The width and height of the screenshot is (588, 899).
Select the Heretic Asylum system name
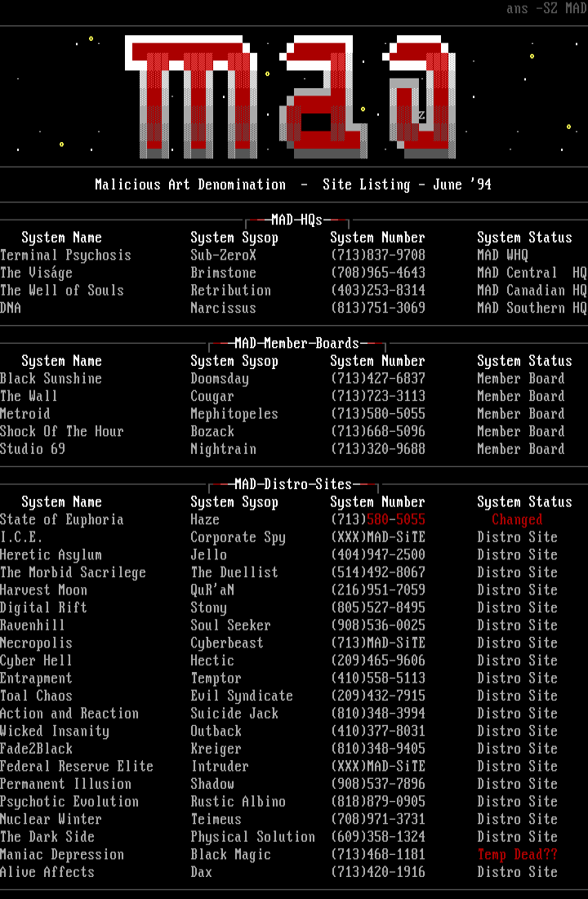click(51, 555)
